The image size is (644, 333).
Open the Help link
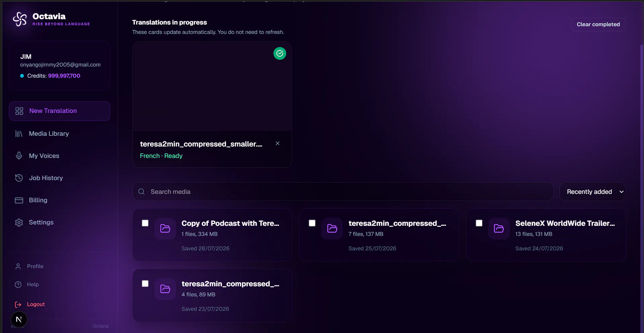point(33,285)
